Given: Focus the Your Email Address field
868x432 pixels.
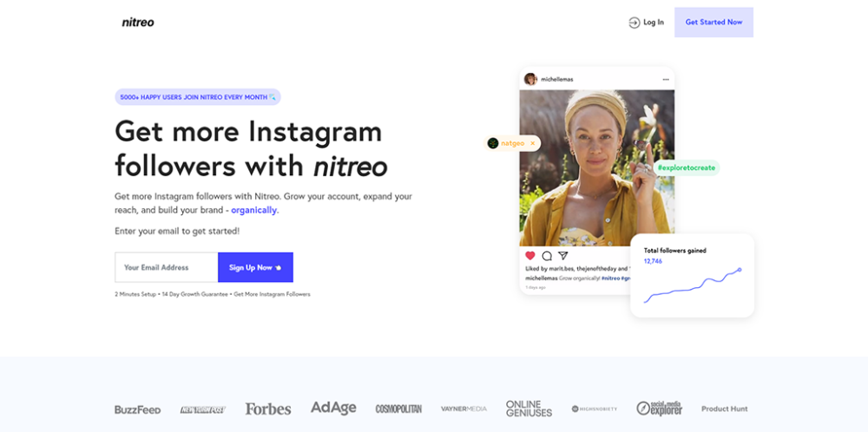Looking at the screenshot, I should pos(166,267).
